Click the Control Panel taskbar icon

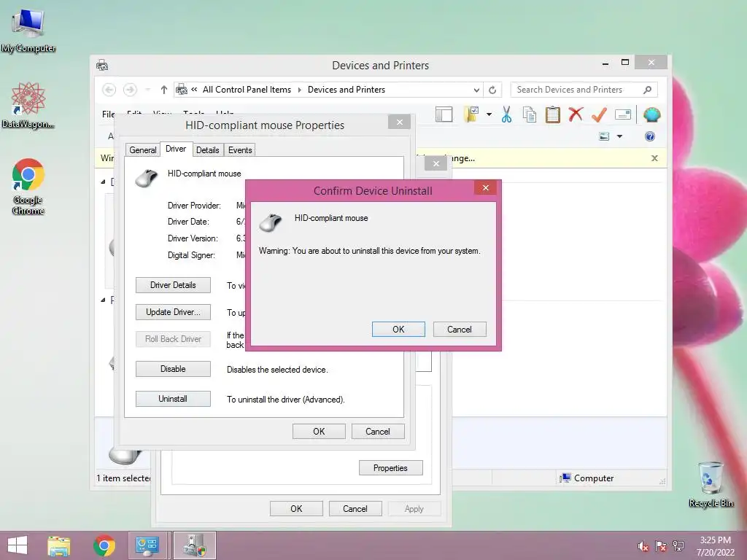147,545
